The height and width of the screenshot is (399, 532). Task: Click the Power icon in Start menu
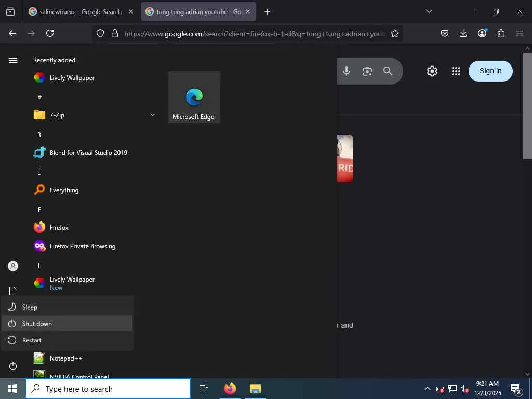(x=13, y=366)
